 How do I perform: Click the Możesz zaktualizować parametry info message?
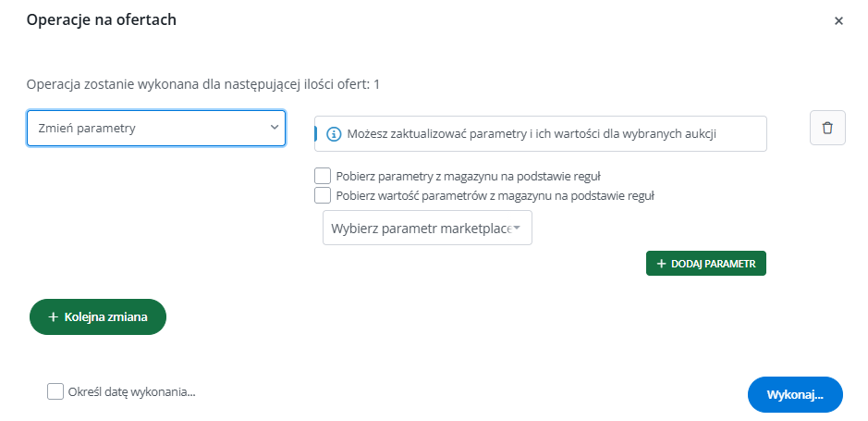pyautogui.click(x=533, y=133)
